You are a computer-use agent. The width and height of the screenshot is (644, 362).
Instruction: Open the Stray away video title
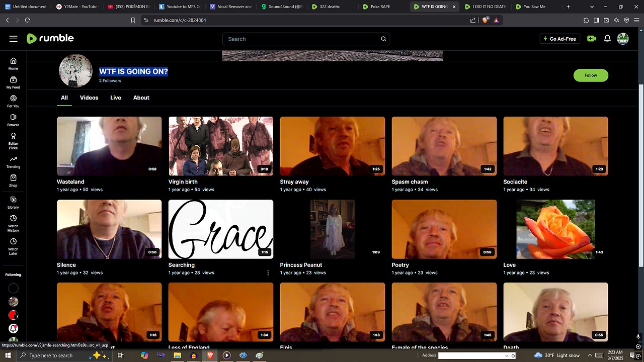coord(294,182)
